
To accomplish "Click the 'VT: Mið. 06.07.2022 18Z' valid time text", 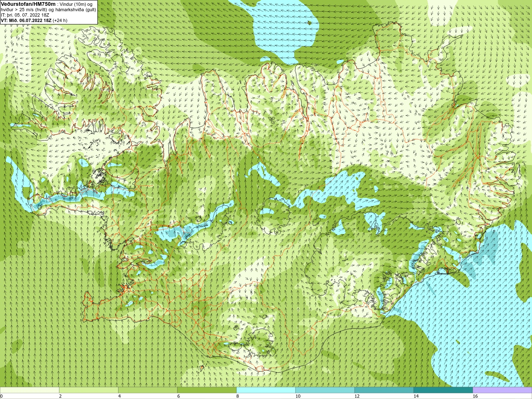I will 26,20.
